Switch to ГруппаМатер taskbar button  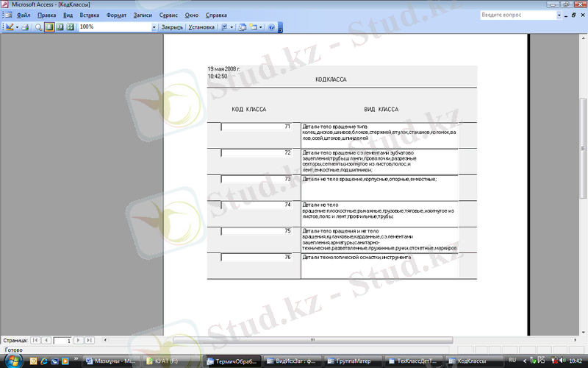[x=353, y=361]
